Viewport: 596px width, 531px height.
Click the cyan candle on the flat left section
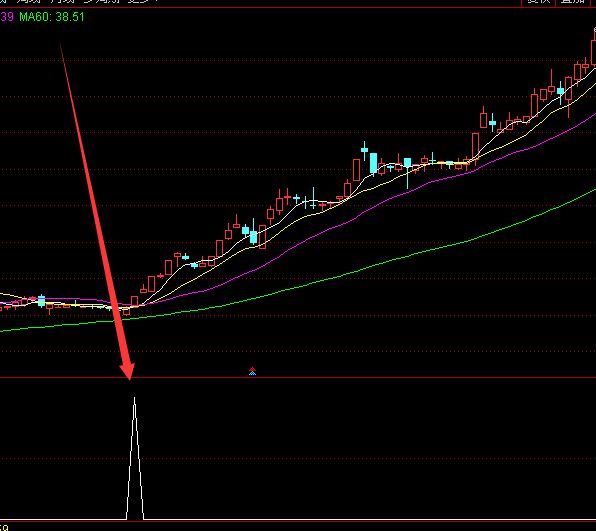click(41, 301)
